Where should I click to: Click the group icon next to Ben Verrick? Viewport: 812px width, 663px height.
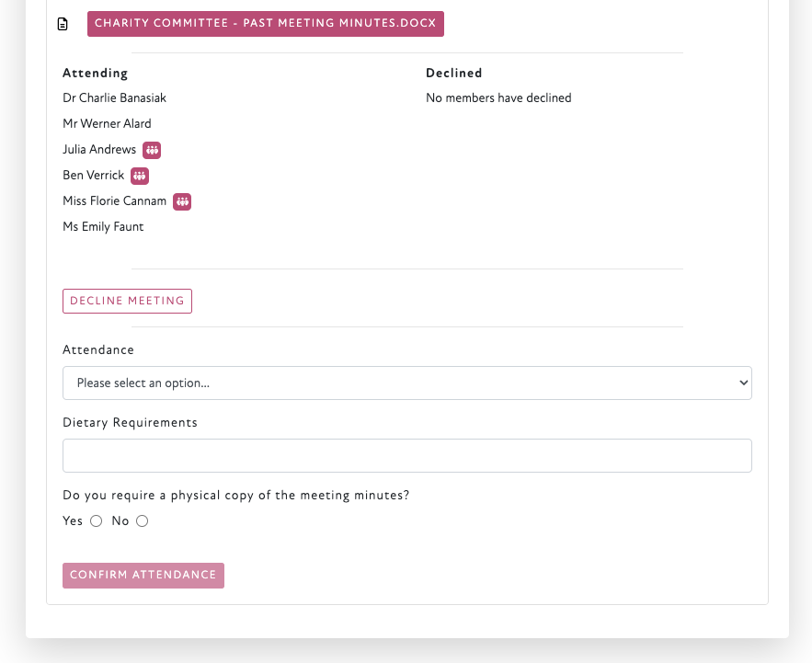pyautogui.click(x=139, y=176)
